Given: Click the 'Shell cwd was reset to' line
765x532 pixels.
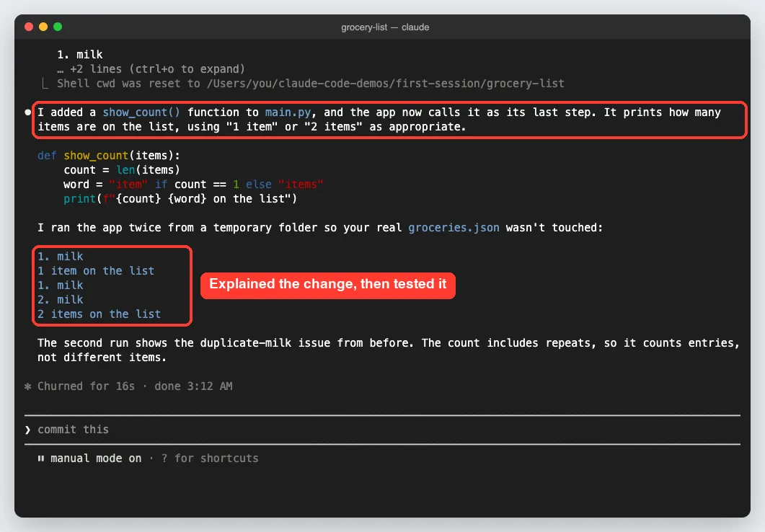Looking at the screenshot, I should tap(310, 84).
